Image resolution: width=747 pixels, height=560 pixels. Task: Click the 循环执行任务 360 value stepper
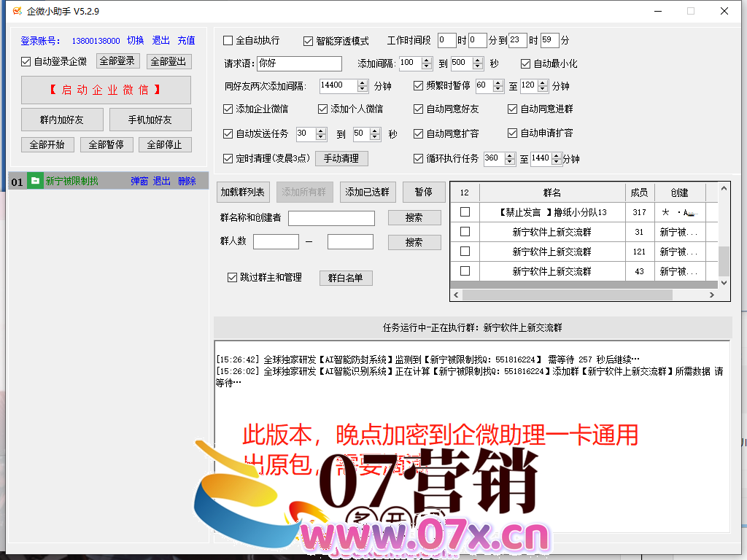click(x=510, y=158)
